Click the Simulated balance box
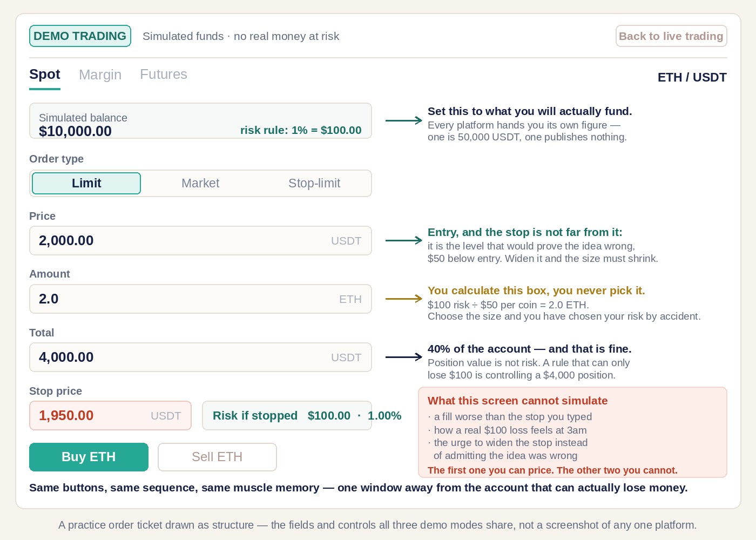The height and width of the screenshot is (540, 756). coord(200,121)
